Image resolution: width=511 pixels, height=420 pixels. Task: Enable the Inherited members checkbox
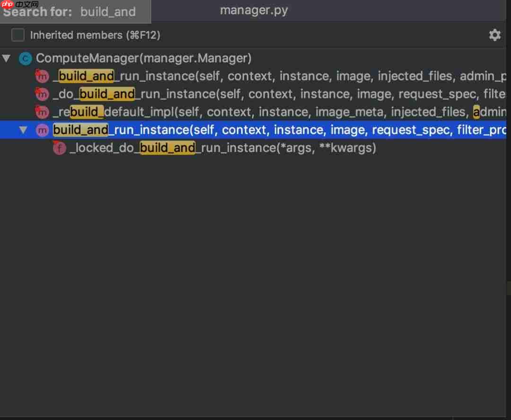18,35
